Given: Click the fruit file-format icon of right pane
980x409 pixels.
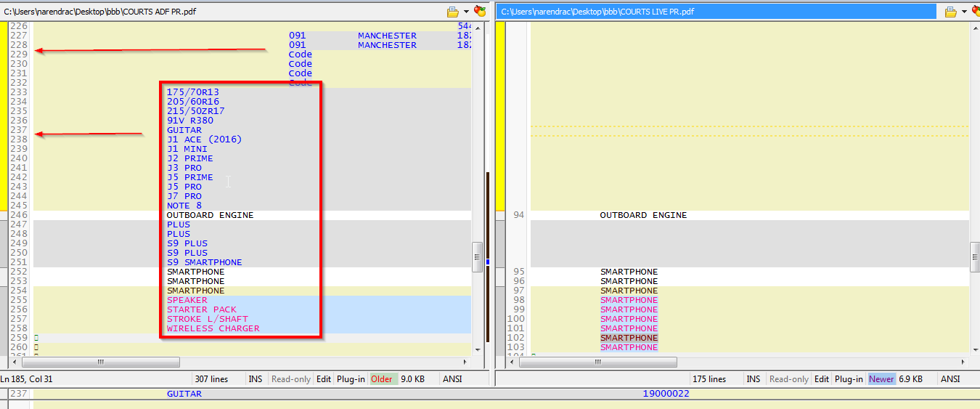Looking at the screenshot, I should (x=974, y=11).
